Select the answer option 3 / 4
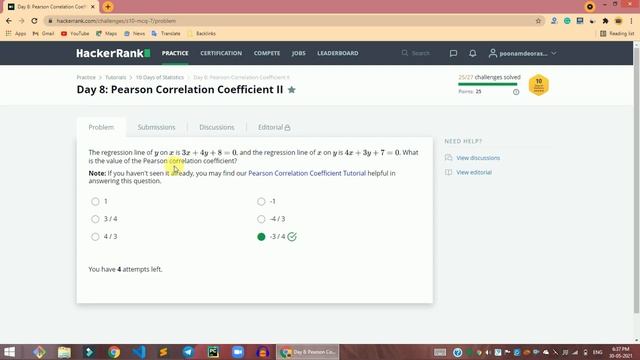This screenshot has width=640, height=360. [x=95, y=219]
